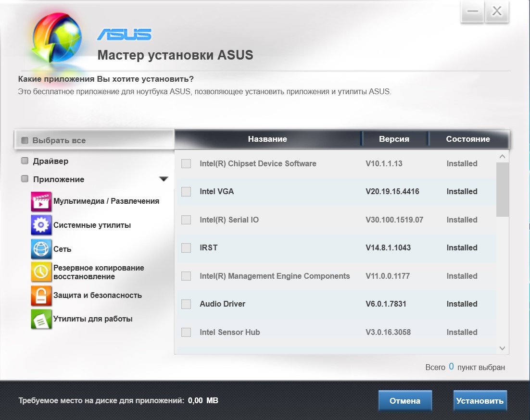Select 'Intel(R) Chipset Device Software' name

click(258, 163)
